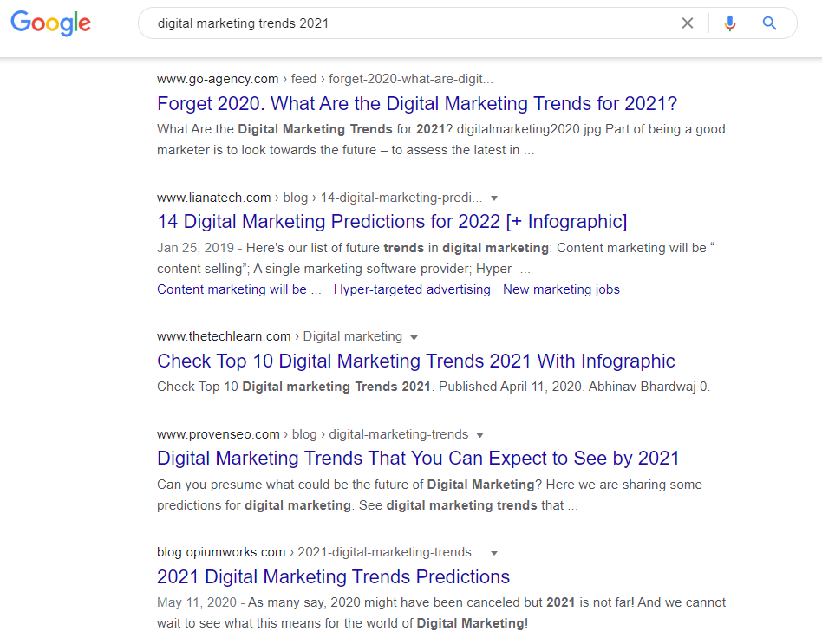
Task: Click inside the search query field
Action: pyautogui.click(x=409, y=23)
